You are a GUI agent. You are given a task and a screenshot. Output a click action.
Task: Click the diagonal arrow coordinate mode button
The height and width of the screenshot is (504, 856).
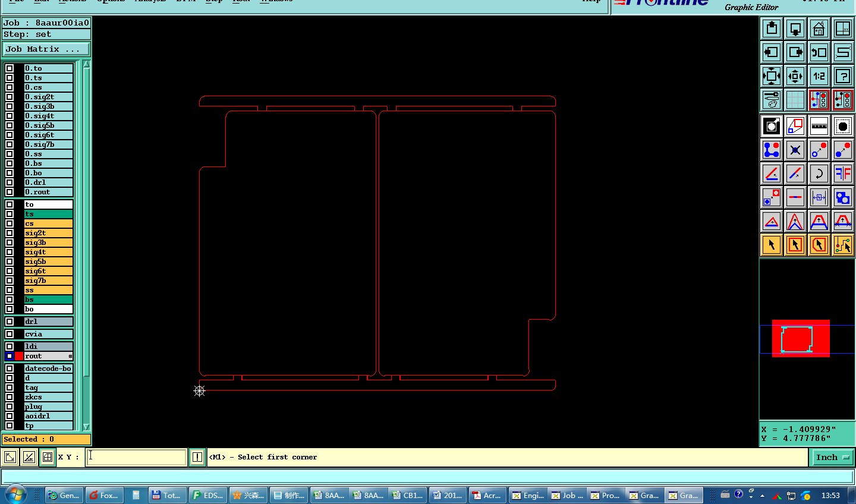[x=10, y=457]
